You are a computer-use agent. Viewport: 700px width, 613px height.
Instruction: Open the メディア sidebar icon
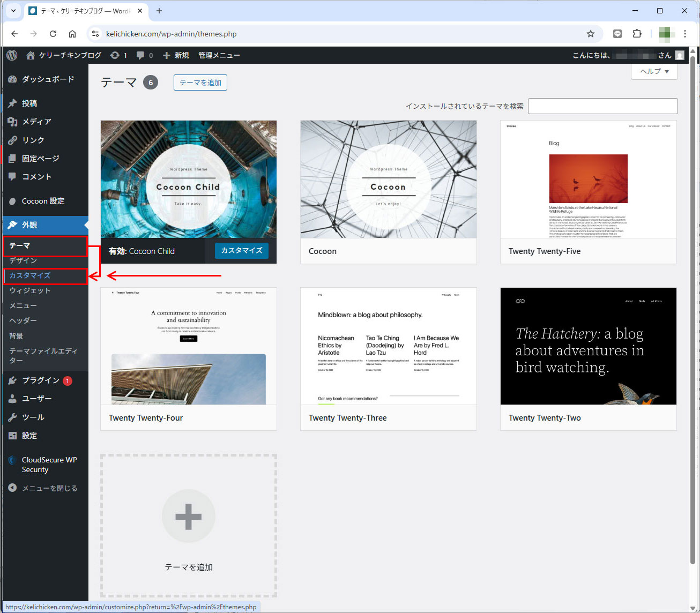[12, 122]
